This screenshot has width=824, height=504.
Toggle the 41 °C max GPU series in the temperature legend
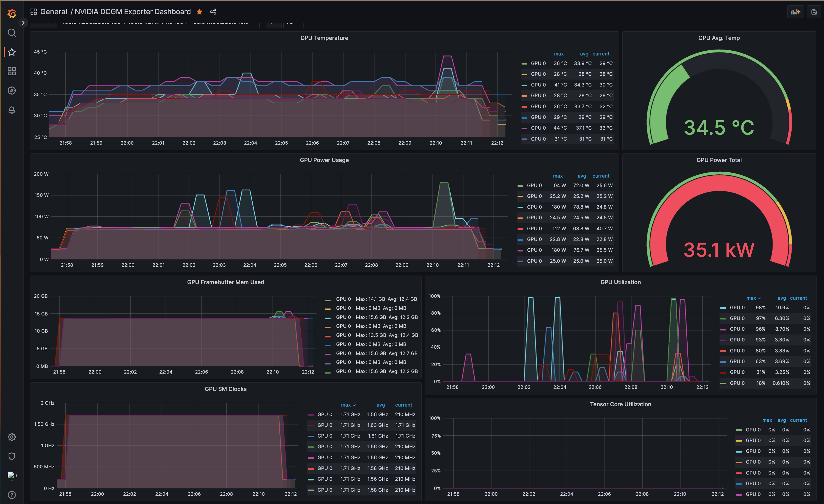click(x=538, y=85)
